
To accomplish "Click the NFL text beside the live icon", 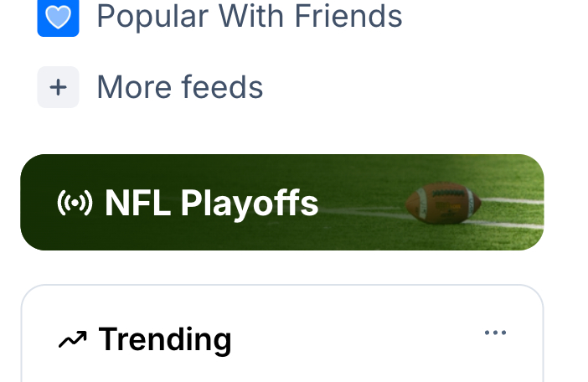I will tap(138, 203).
